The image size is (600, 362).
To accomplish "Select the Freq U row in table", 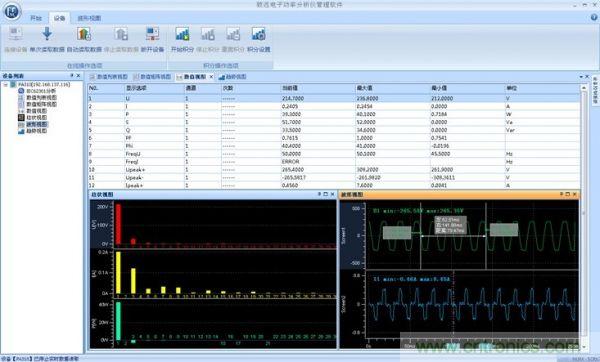I will [334, 154].
